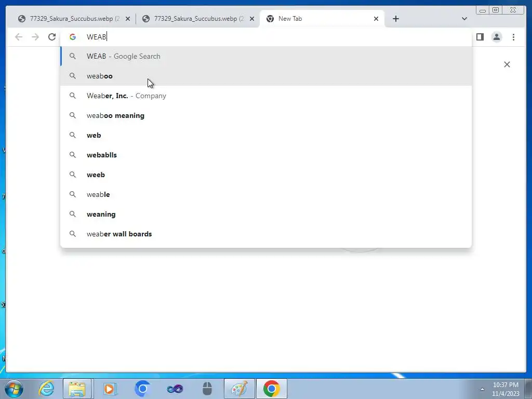Click the search icon beside 'weeb'
Image resolution: width=532 pixels, height=399 pixels.
tap(73, 175)
